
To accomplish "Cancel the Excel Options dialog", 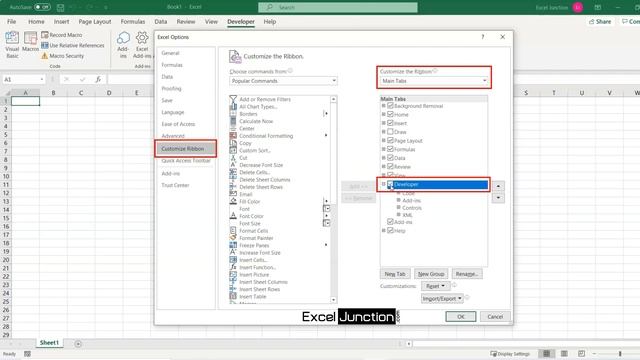I will coord(495,317).
